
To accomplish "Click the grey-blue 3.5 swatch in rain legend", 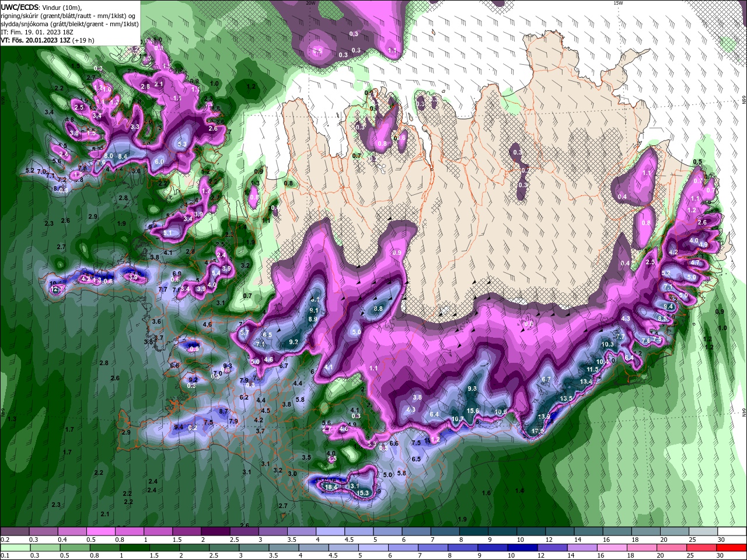I will click(x=284, y=548).
